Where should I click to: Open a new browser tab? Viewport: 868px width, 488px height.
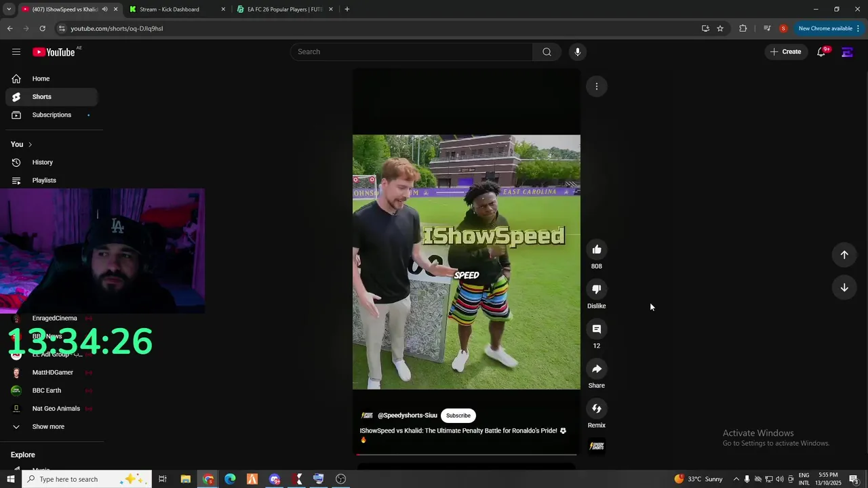click(347, 9)
